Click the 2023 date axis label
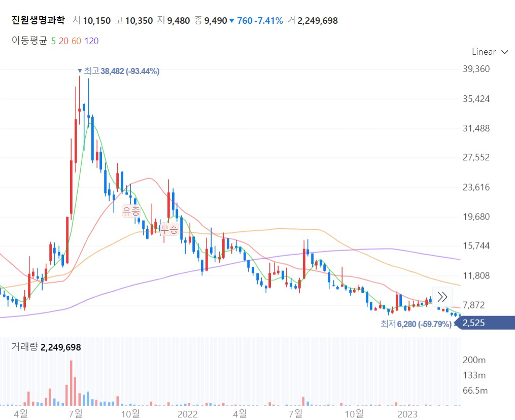 click(407, 414)
